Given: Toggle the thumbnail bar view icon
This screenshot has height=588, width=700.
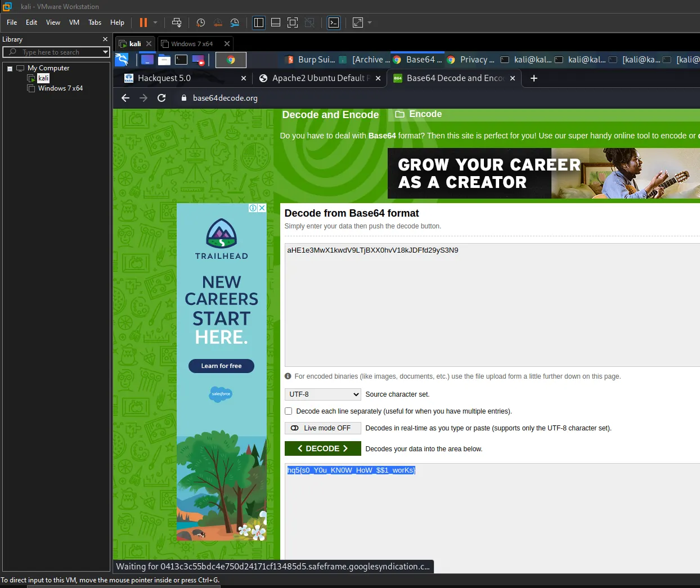Looking at the screenshot, I should pyautogui.click(x=276, y=23).
